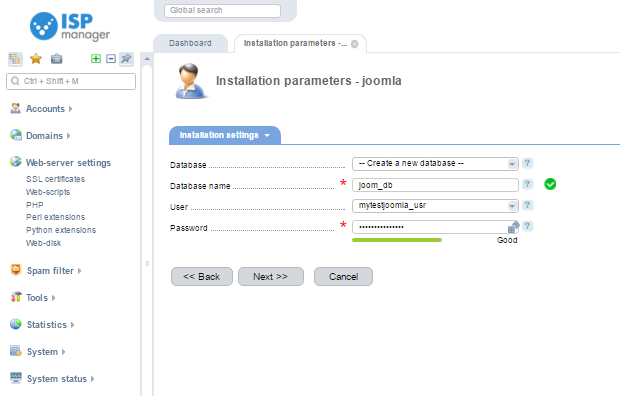
Task: Open the favorites star icon
Action: click(x=36, y=59)
